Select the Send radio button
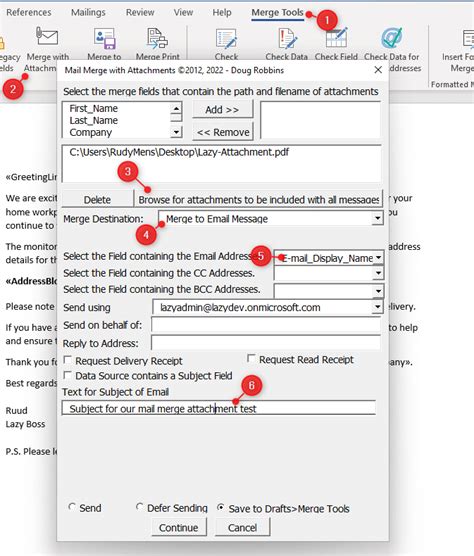The height and width of the screenshot is (556, 474). click(x=72, y=507)
